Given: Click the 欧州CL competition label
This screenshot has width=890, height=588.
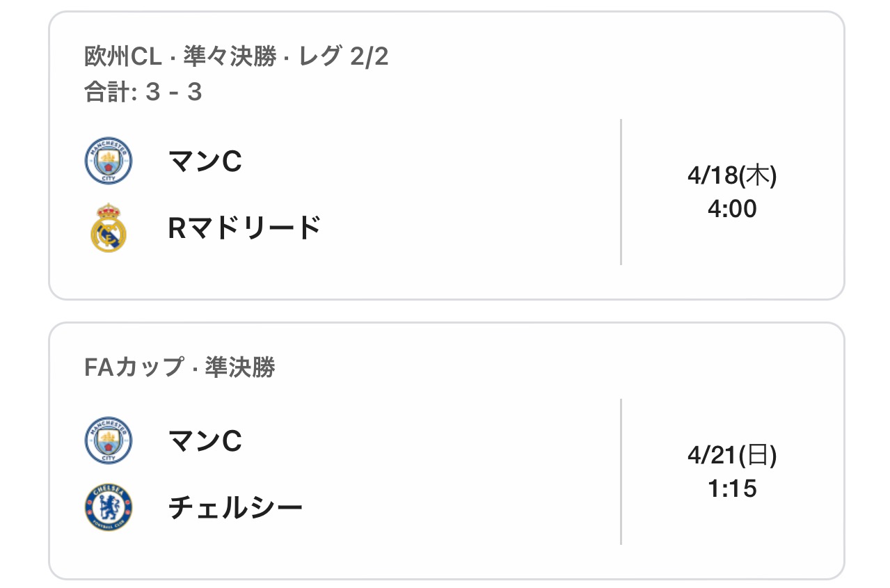Looking at the screenshot, I should [123, 57].
